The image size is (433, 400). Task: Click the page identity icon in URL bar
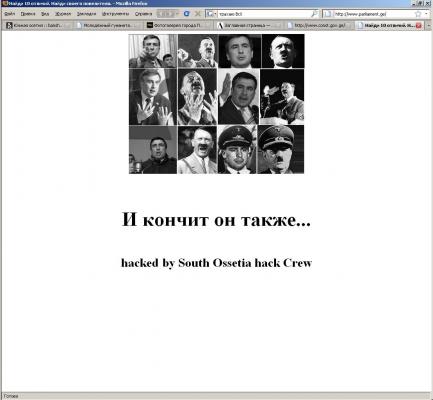coord(328,14)
